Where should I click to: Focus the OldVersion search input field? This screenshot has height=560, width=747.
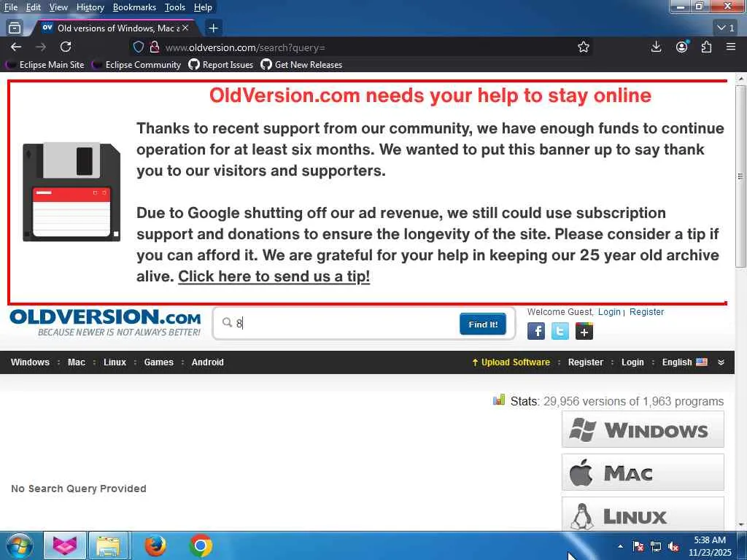pos(345,323)
